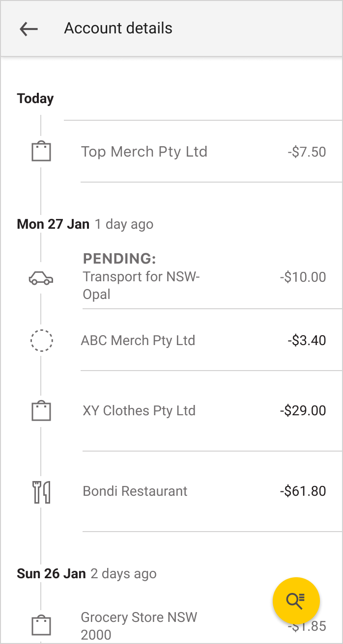The width and height of the screenshot is (343, 644).
Task: Click the Account details title
Action: pyautogui.click(x=118, y=28)
